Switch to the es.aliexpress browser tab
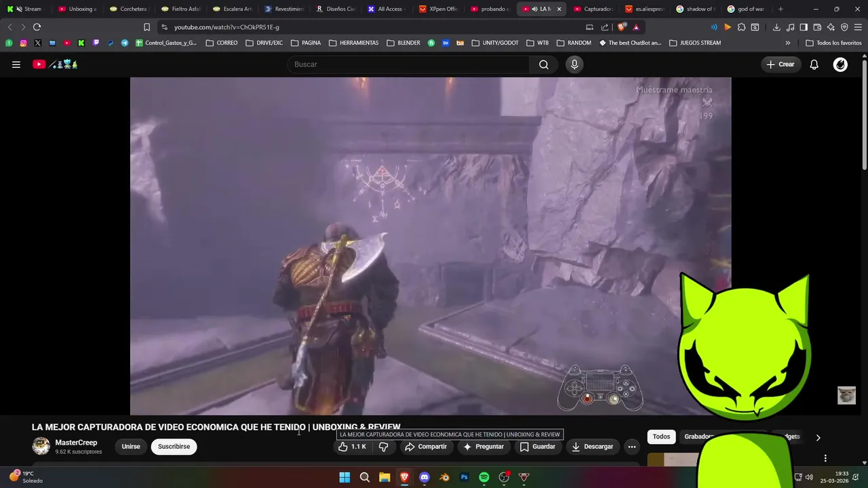Screen dimensions: 868x488 (644, 9)
